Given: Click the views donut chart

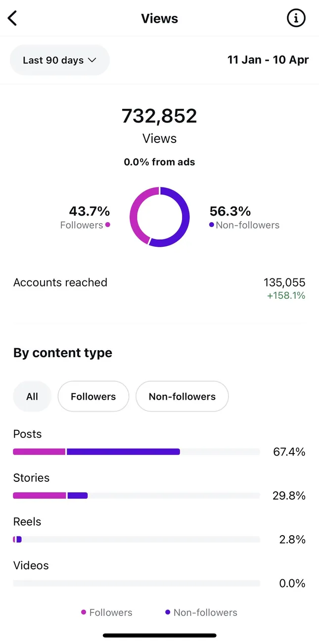Looking at the screenshot, I should pos(159,217).
